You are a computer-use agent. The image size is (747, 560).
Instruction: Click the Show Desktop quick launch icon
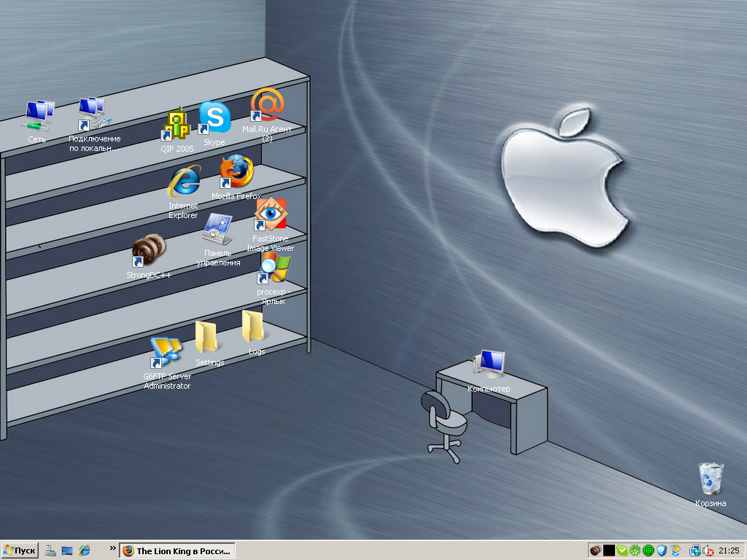pos(67,551)
